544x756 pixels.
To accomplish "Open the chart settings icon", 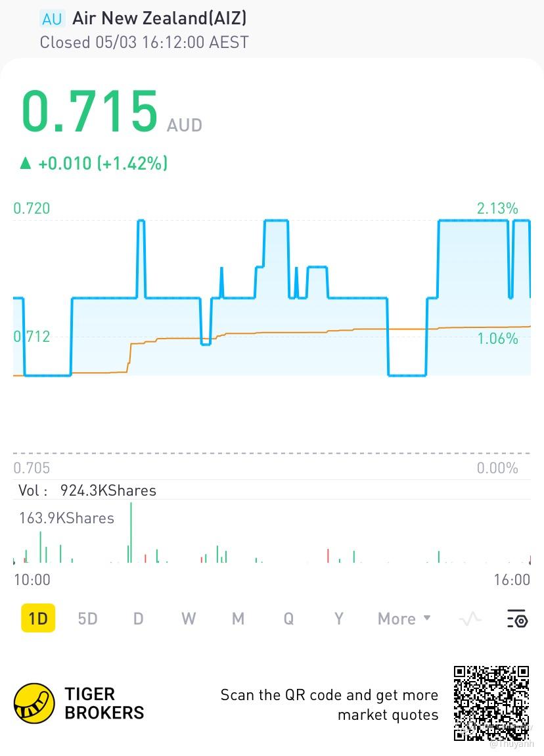I will pos(517,619).
